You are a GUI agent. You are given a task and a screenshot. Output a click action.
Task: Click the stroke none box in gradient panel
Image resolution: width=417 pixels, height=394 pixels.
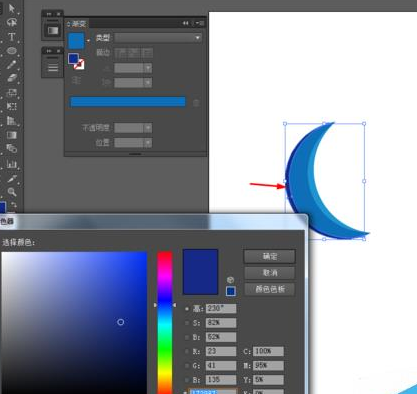coord(79,64)
